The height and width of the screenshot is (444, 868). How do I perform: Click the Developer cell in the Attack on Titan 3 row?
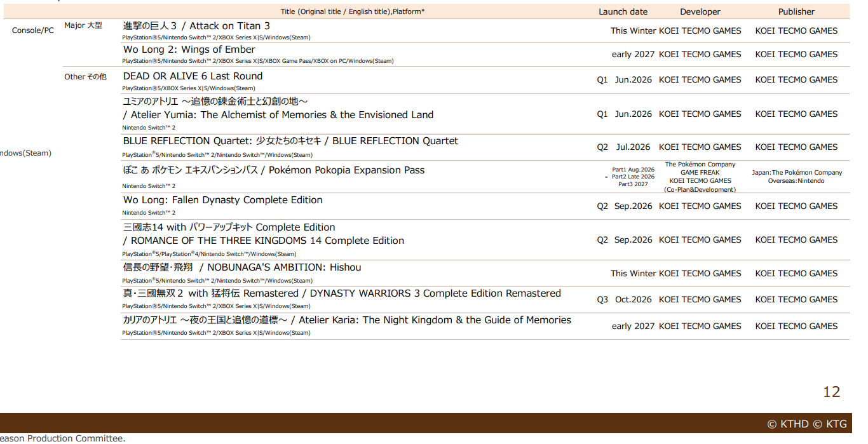[x=700, y=30]
